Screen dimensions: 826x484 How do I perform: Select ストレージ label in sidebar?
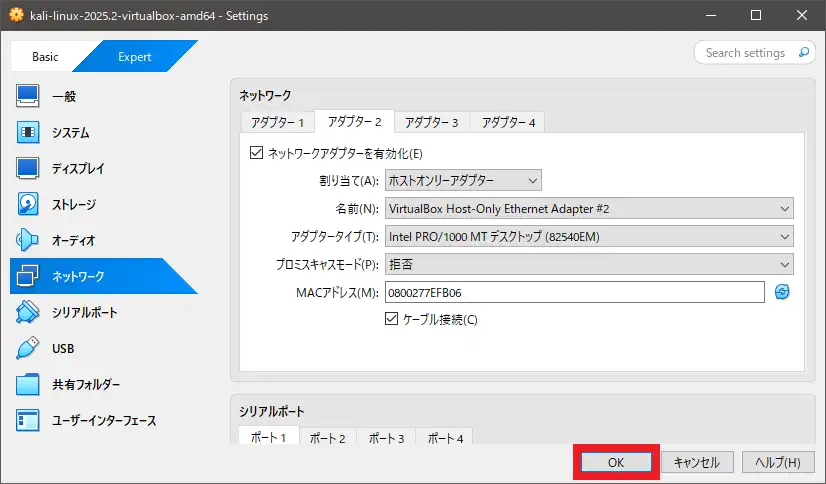coord(74,204)
